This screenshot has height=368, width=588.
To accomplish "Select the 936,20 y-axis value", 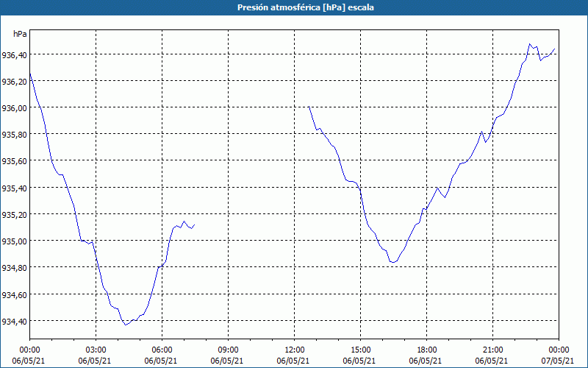I will click(x=14, y=82).
